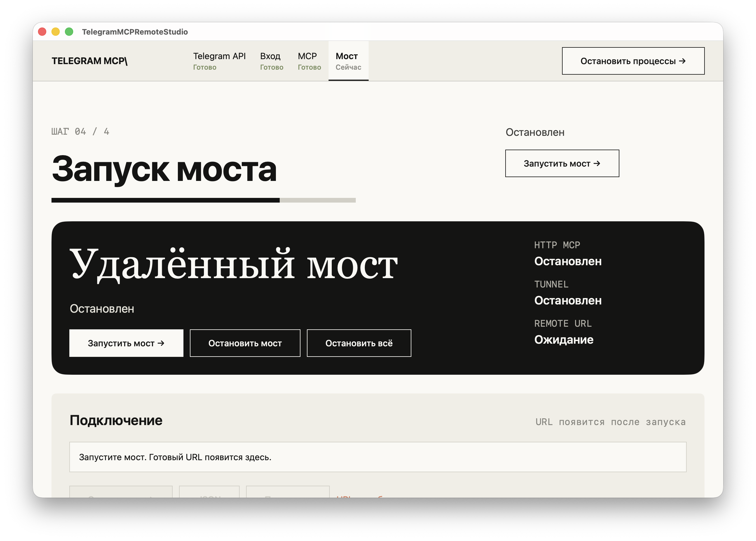Click the Ожидание status value

(x=564, y=340)
